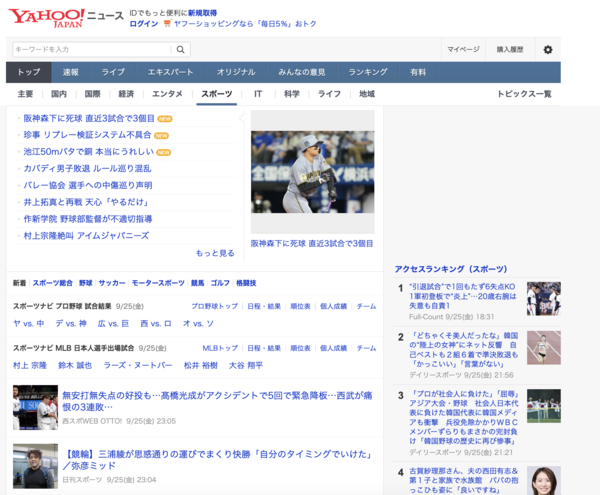Viewport: 600px width, 495px height.
Task: Open headline 村上宗隆絶叫 アイムジャパニーズ
Action: [x=86, y=236]
